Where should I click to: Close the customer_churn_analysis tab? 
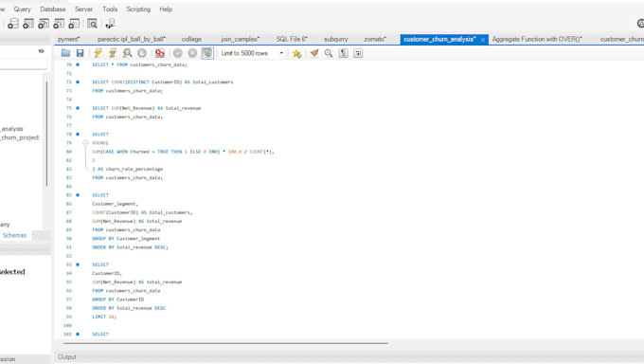tap(483, 40)
